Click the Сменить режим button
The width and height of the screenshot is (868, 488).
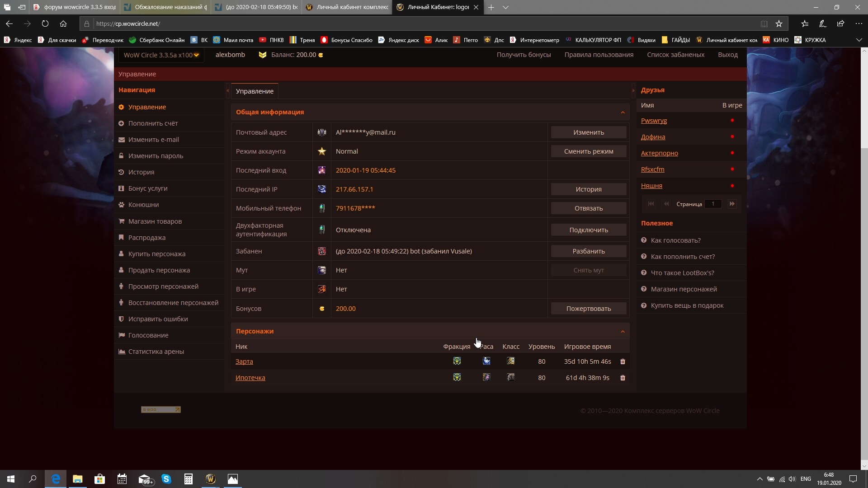click(588, 151)
